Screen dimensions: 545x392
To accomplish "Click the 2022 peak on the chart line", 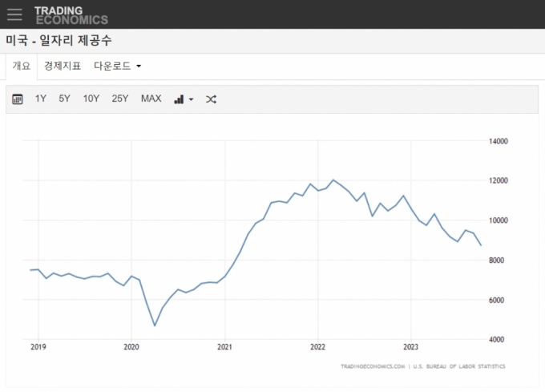I will click(333, 180).
